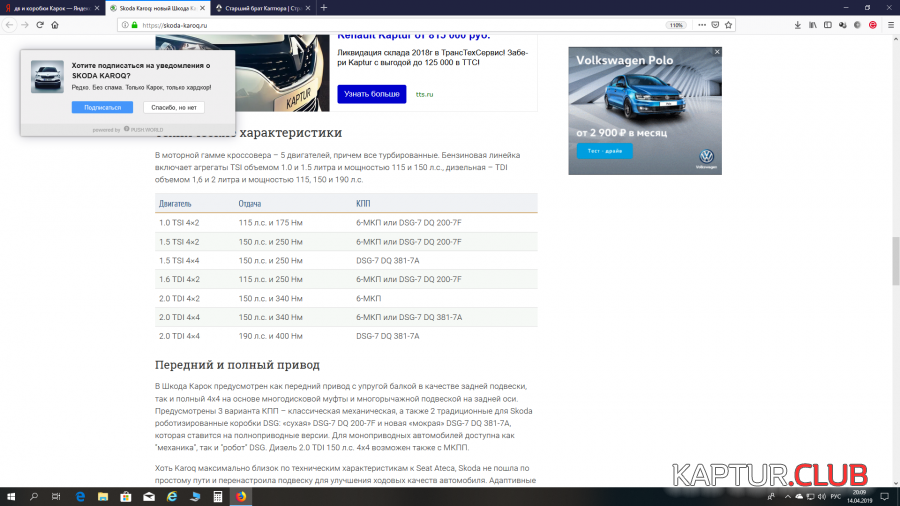Screen dimensions: 900x506
Task: Select the '1.0 TSI 4×2' table cell
Action: (179, 223)
